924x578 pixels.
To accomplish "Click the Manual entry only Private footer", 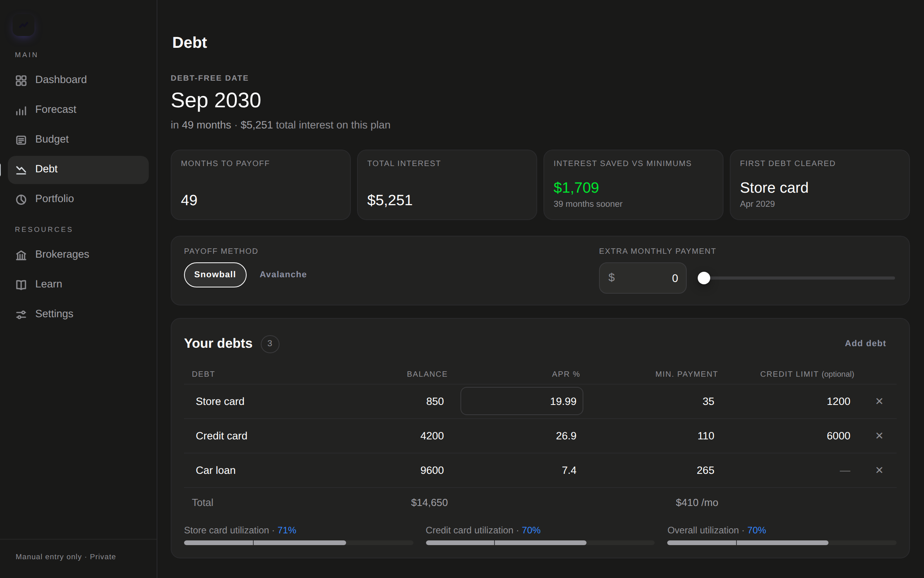I will pyautogui.click(x=66, y=556).
